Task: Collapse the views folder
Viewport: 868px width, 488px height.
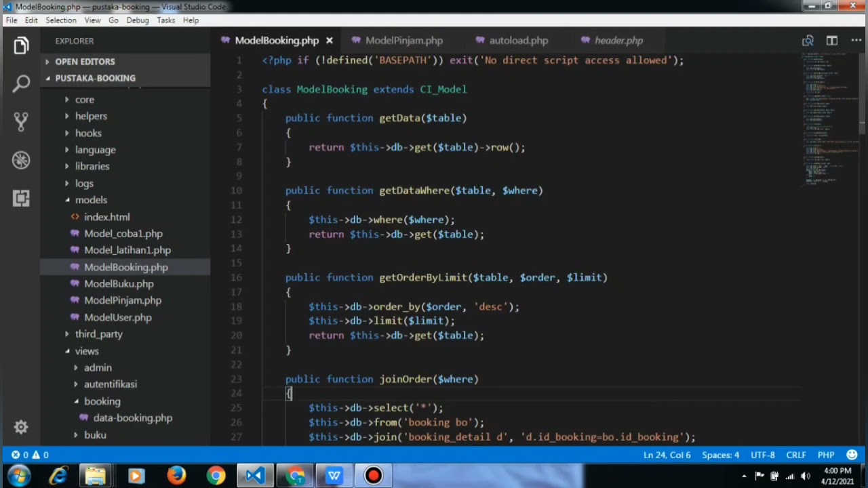Action: pyautogui.click(x=87, y=351)
